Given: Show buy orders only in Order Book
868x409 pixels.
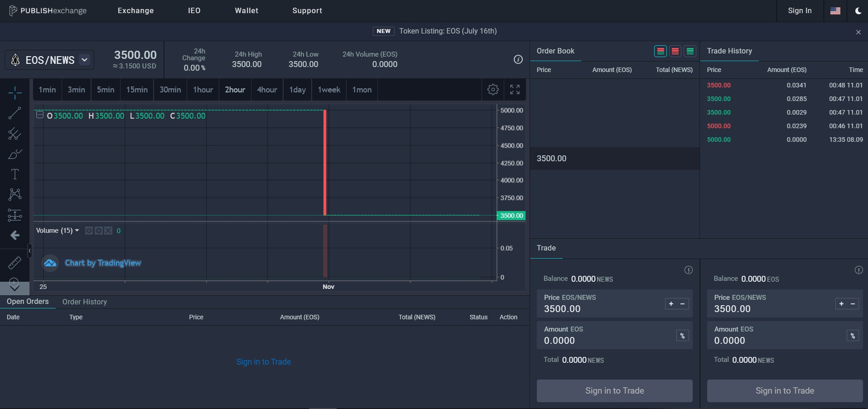Looking at the screenshot, I should coord(690,51).
